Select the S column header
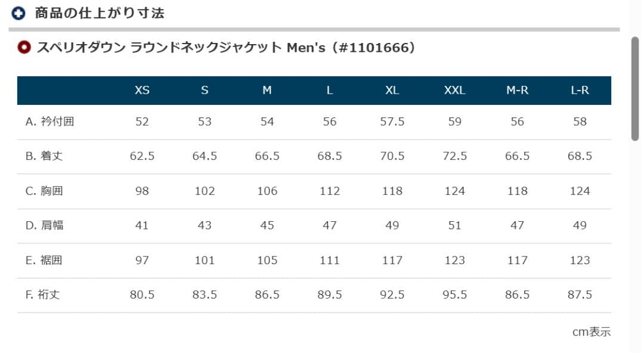 [x=205, y=90]
